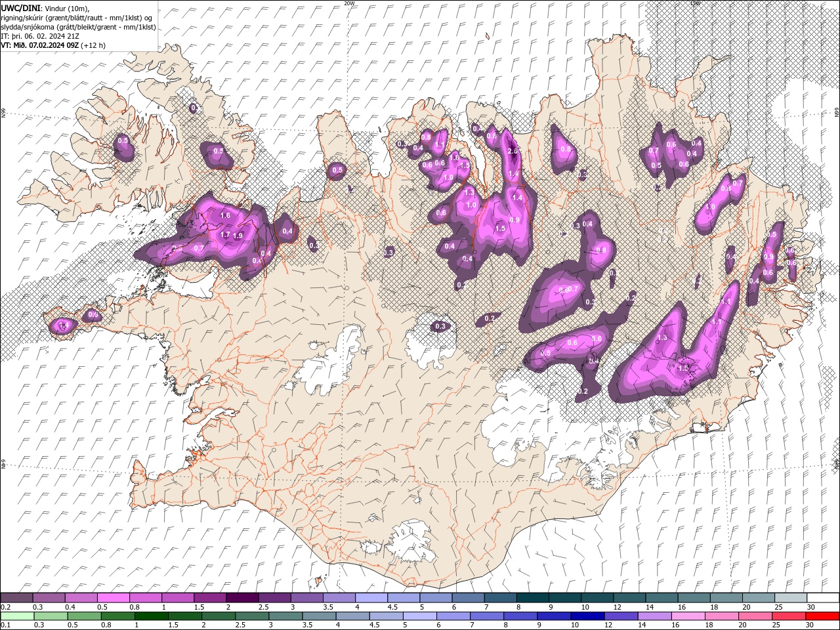Click the '0.1' label in the lower legend
This screenshot has width=840, height=630.
point(5,625)
